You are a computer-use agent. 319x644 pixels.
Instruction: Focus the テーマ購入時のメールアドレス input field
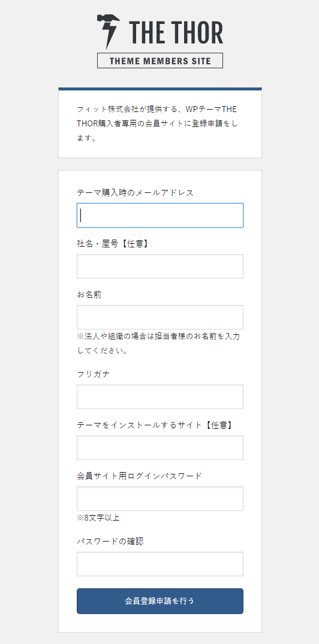pyautogui.click(x=160, y=215)
